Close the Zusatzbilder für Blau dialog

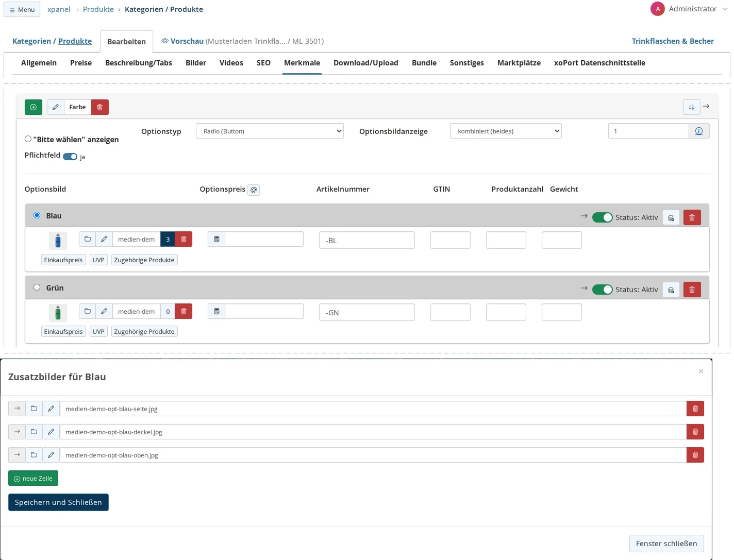click(x=701, y=371)
